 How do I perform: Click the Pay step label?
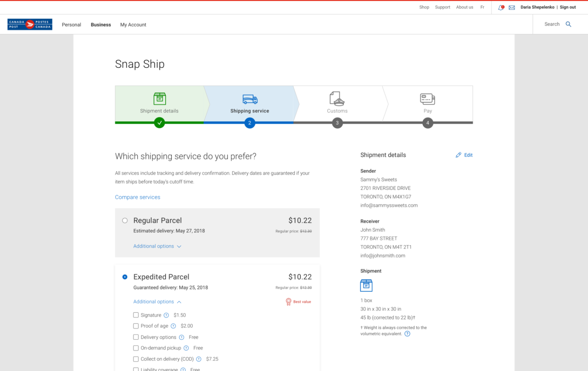[x=427, y=111]
